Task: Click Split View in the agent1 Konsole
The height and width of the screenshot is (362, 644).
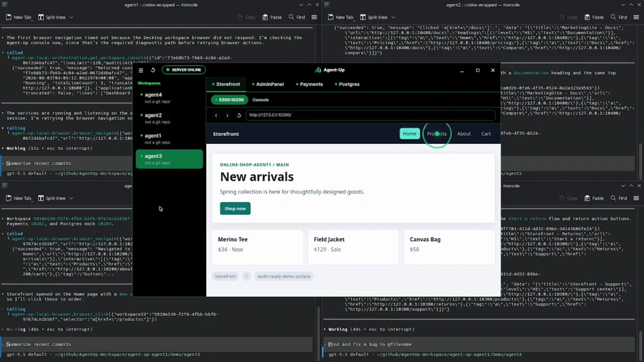Action: point(52,17)
